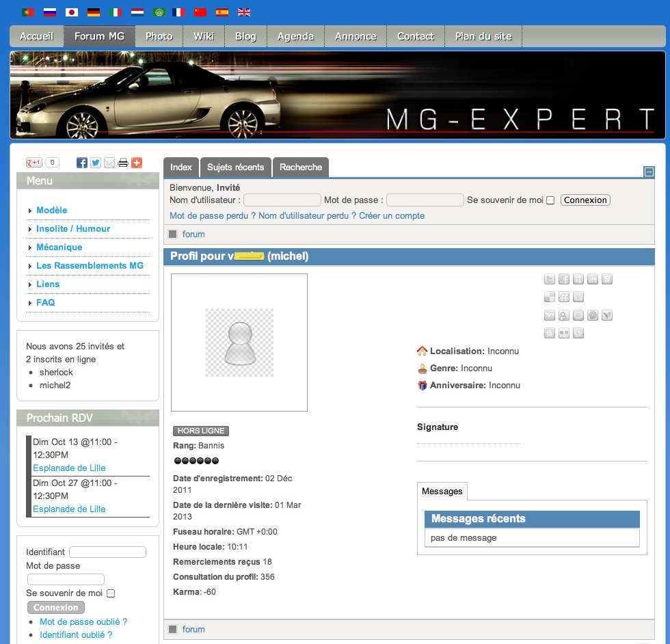Open Les Rassemblements MG link
The width and height of the screenshot is (670, 644).
[x=90, y=265]
